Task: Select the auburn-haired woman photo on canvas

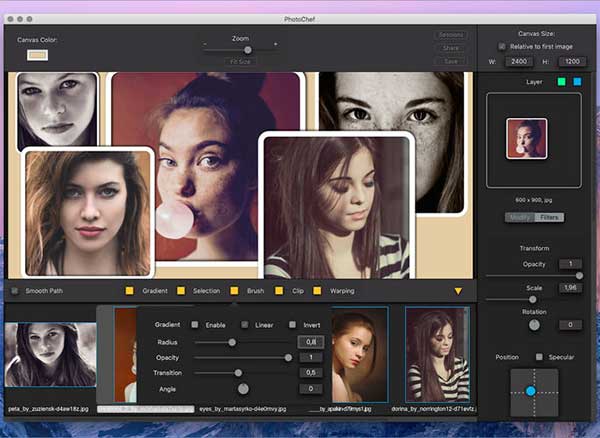Action: click(x=88, y=212)
